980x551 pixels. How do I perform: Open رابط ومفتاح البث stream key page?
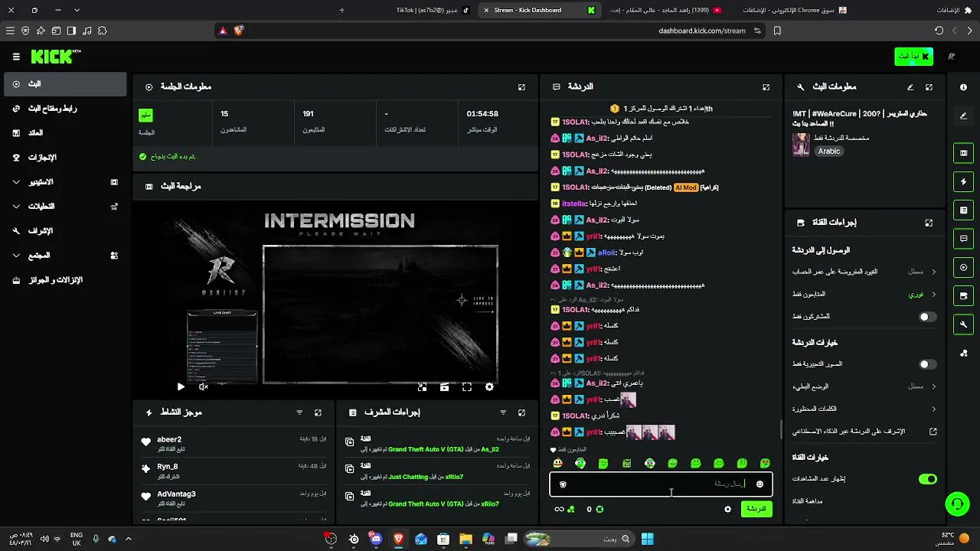click(64, 109)
